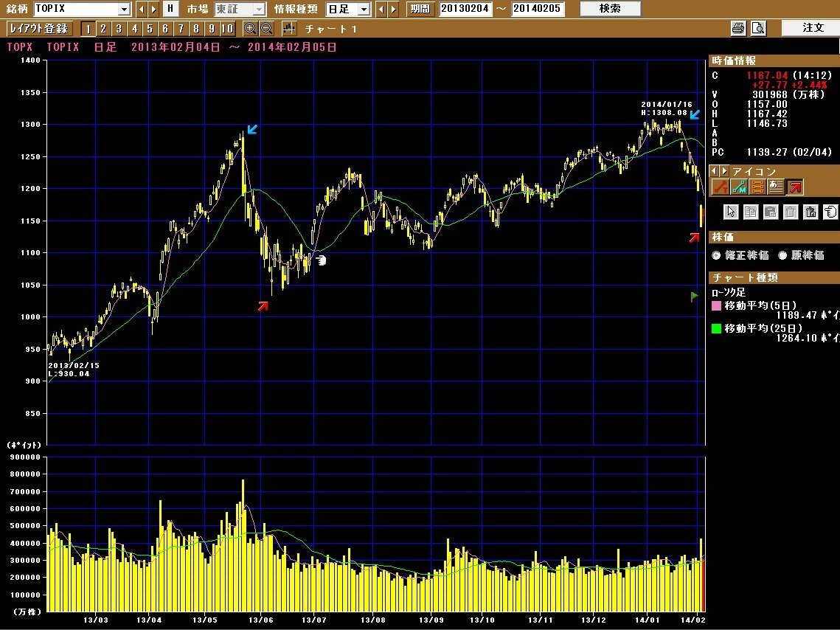Image resolution: width=840 pixels, height=630 pixels.
Task: Click the delete-all trash icon
Action: click(811, 212)
